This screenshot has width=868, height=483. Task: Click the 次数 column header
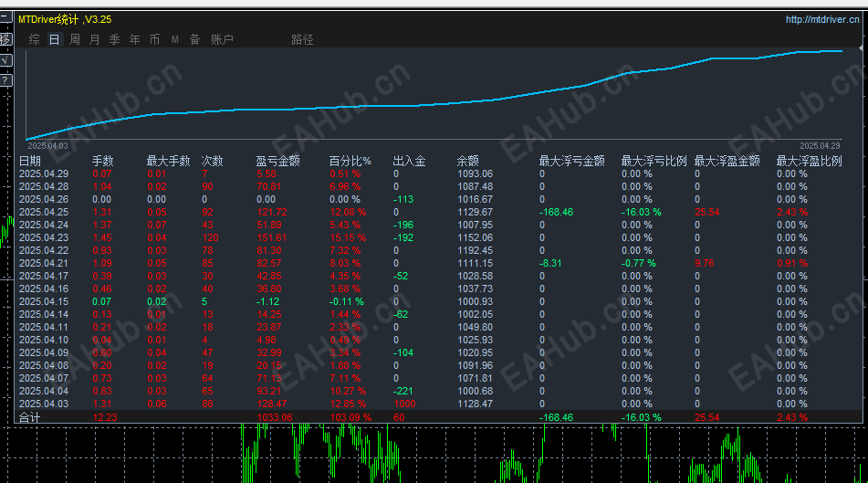click(x=212, y=162)
